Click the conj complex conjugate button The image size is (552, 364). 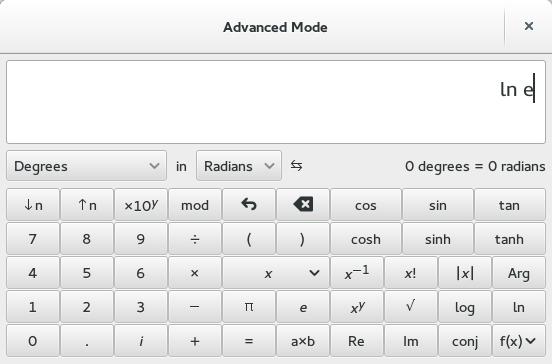click(465, 341)
